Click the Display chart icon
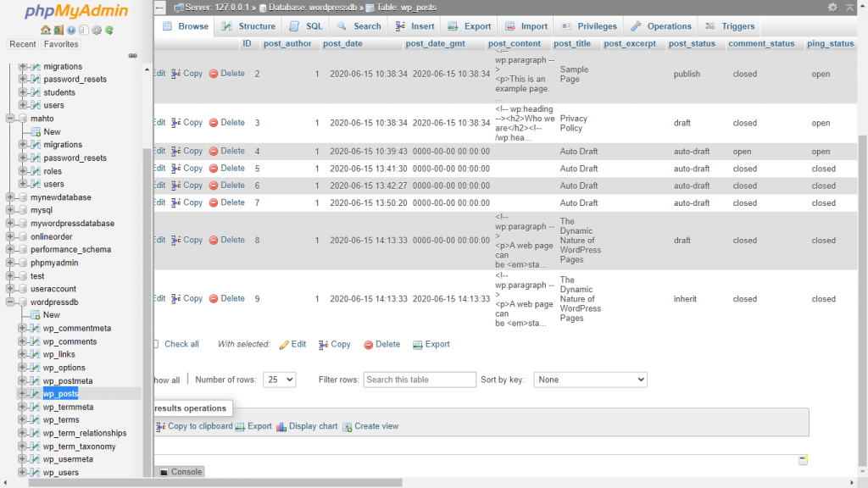The height and width of the screenshot is (488, 868). pyautogui.click(x=281, y=426)
